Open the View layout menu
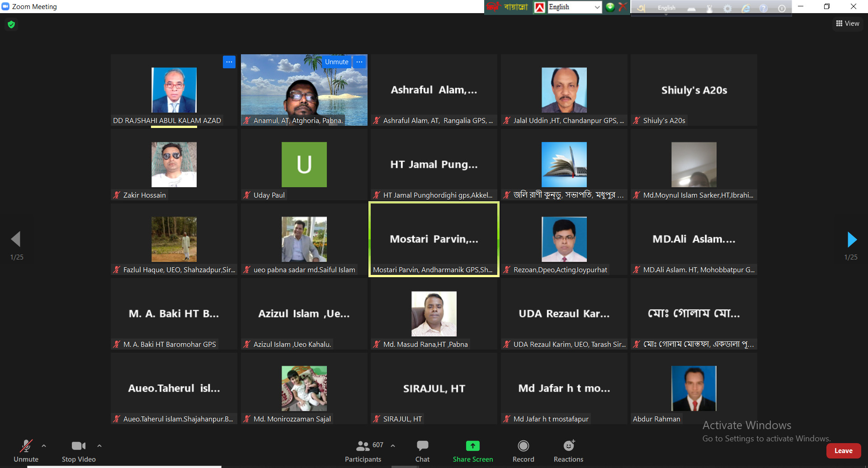868x468 pixels. 848,24
